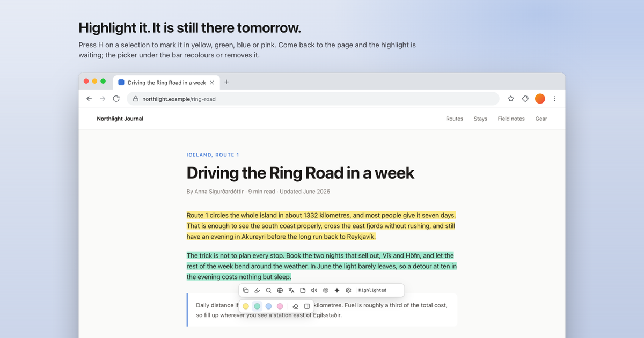The width and height of the screenshot is (644, 338).
Task: Open the Gear nav link
Action: (541, 119)
